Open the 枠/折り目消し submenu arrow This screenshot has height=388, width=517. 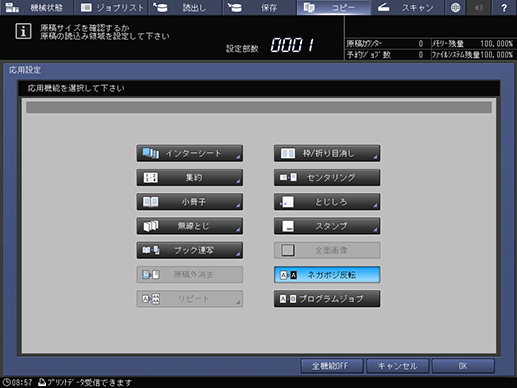coord(375,157)
